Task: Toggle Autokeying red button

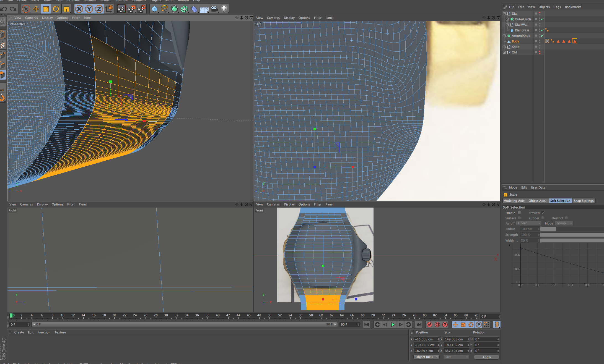Action: coord(437,324)
